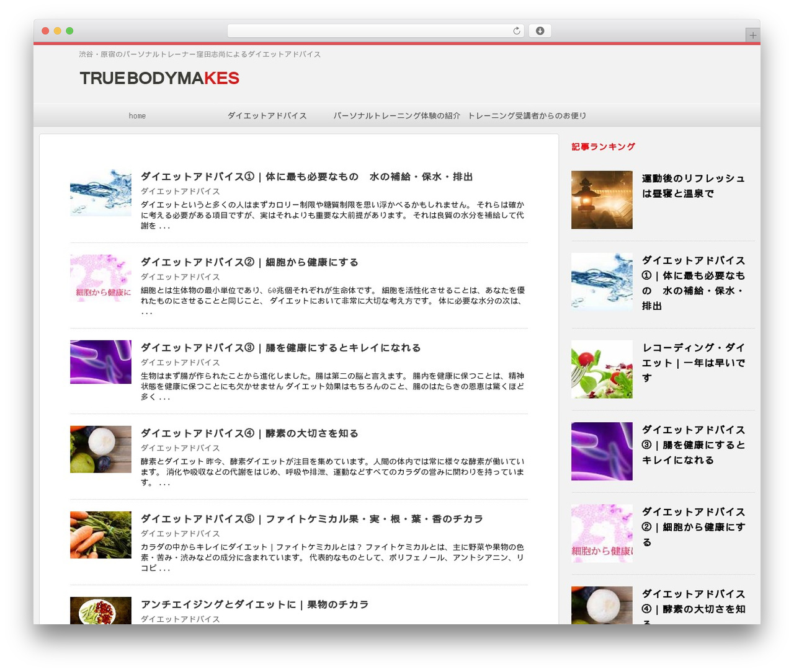794x672 pixels.
Task: Open article ダイエットアドバイス④ 酵素の大切さを知る
Action: [x=249, y=433]
